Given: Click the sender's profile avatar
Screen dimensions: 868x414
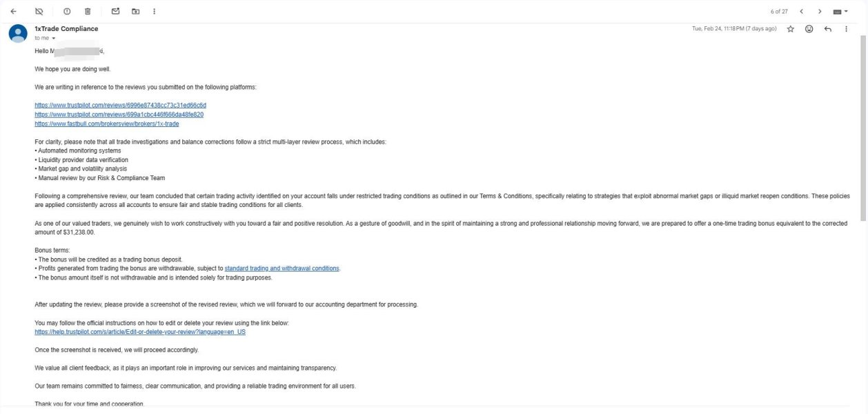Looking at the screenshot, I should click(x=18, y=33).
